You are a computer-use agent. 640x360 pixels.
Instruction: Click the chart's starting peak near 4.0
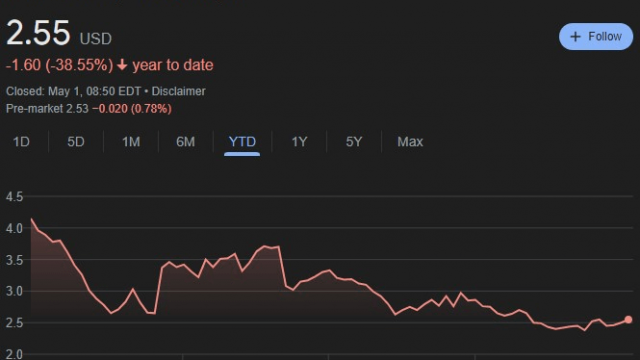32,220
